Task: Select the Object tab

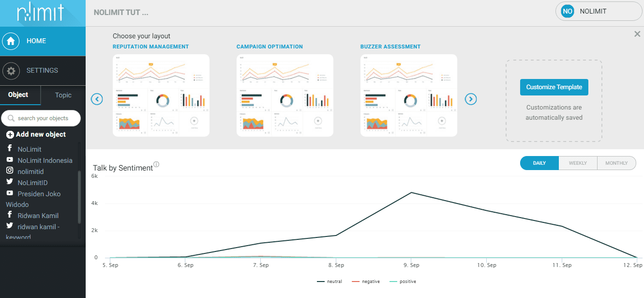Action: 20,95
